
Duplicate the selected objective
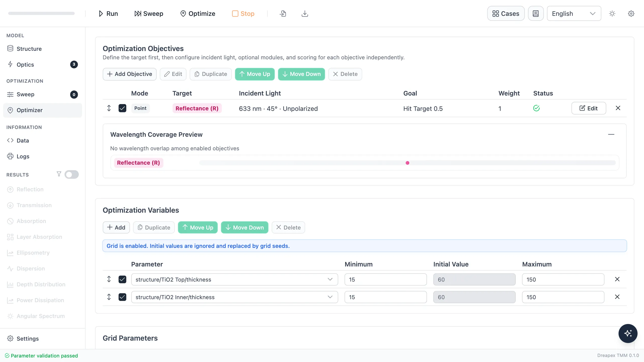(211, 74)
